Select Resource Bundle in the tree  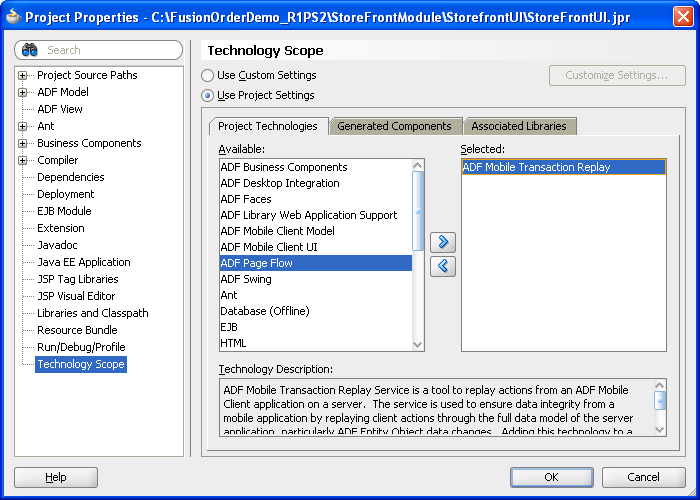pyautogui.click(x=77, y=330)
